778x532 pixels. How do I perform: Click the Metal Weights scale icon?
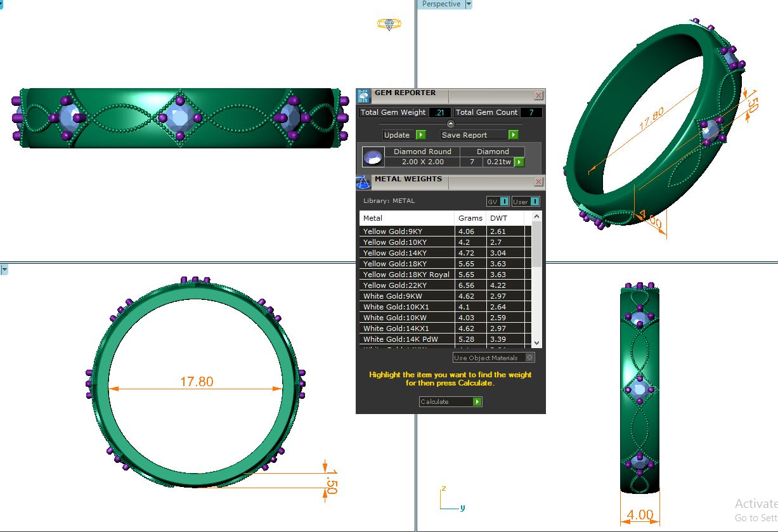click(363, 183)
